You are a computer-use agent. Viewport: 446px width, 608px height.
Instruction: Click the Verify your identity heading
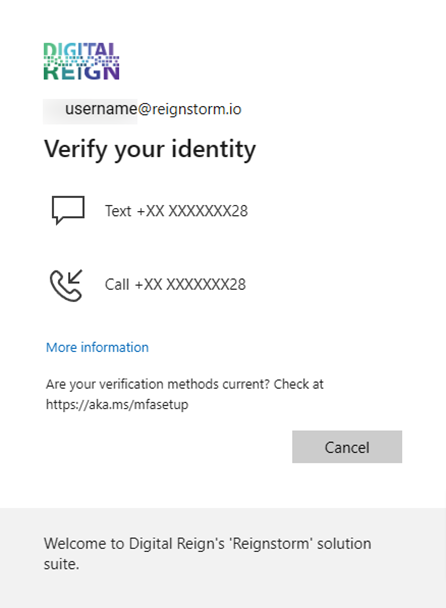(x=150, y=150)
